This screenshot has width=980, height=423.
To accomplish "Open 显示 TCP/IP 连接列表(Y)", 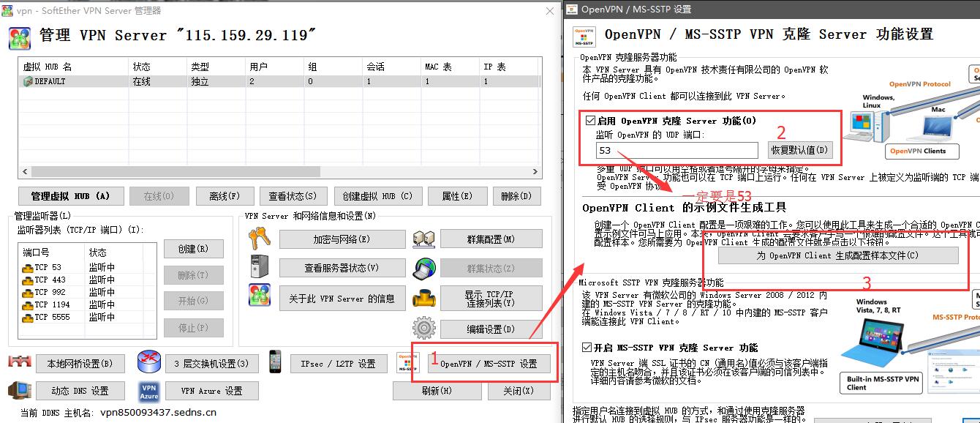I will point(491,299).
